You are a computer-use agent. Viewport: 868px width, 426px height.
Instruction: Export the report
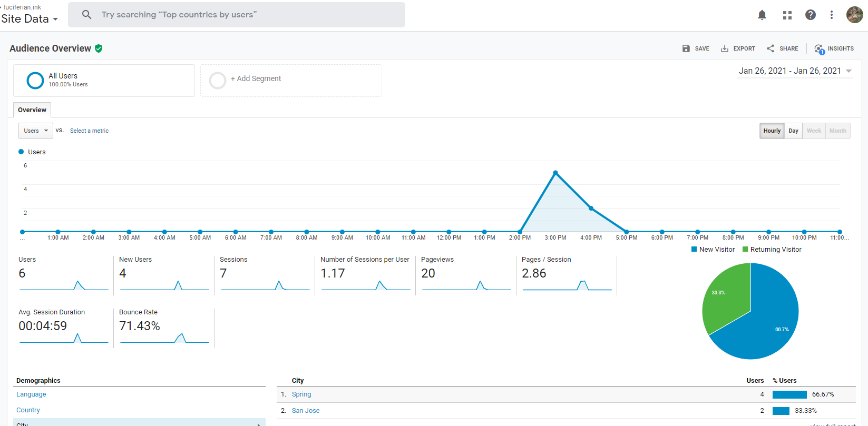pyautogui.click(x=738, y=48)
